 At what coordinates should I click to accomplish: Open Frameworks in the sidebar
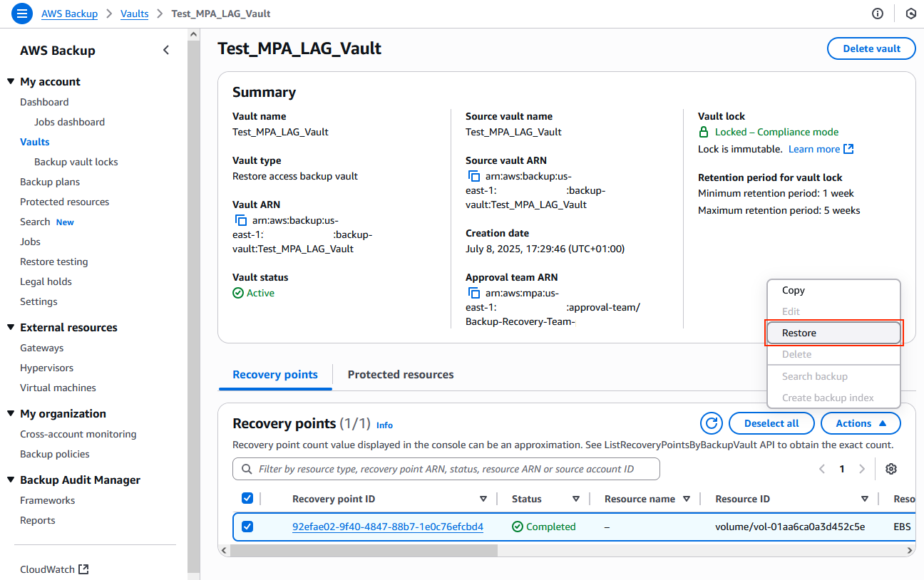pyautogui.click(x=47, y=500)
